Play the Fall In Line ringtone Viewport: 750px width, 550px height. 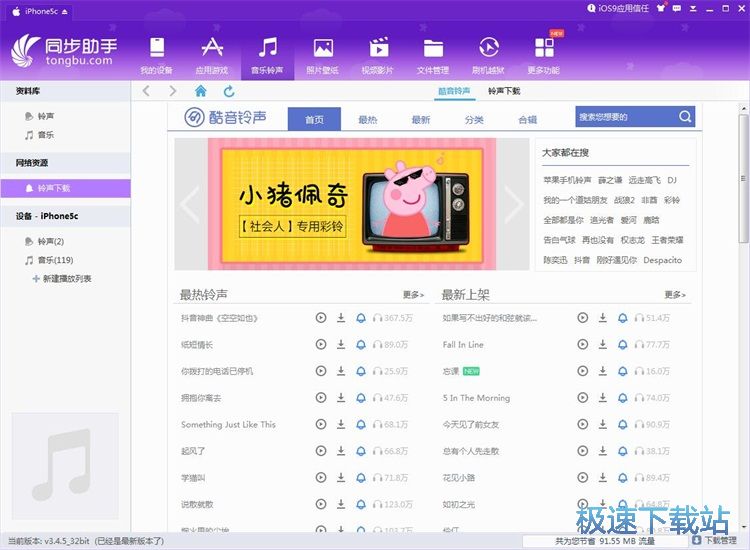click(x=583, y=344)
